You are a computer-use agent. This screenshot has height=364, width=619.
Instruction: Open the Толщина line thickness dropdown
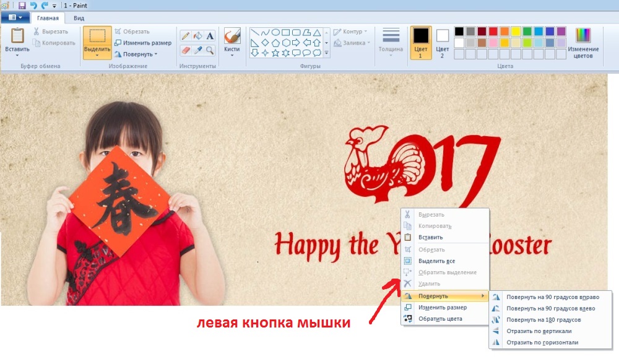(391, 42)
